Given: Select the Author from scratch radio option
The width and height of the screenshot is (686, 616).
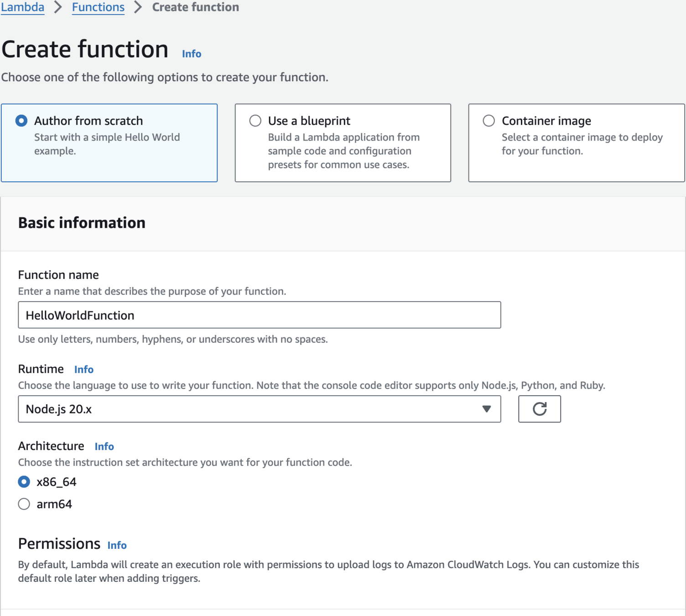Looking at the screenshot, I should [21, 121].
